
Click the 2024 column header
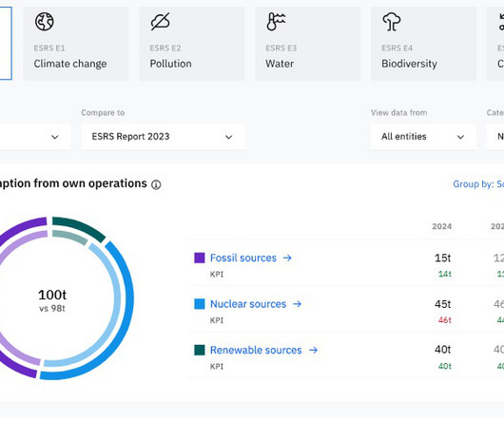[x=441, y=226]
